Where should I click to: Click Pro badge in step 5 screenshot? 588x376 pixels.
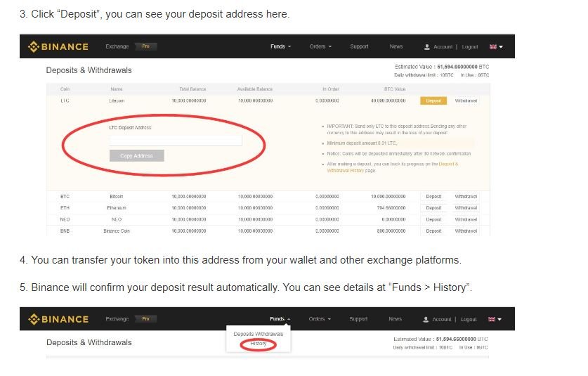tap(146, 319)
